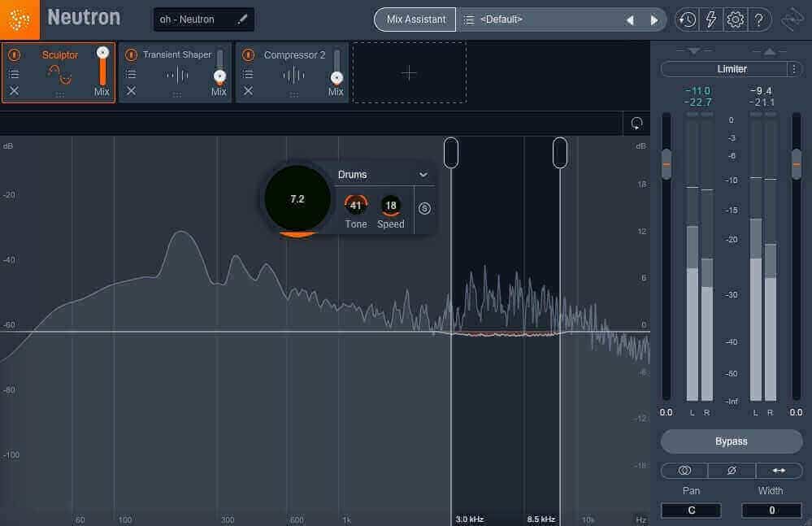The width and height of the screenshot is (812, 526).
Task: Edit the track name pencil icon
Action: [242, 20]
